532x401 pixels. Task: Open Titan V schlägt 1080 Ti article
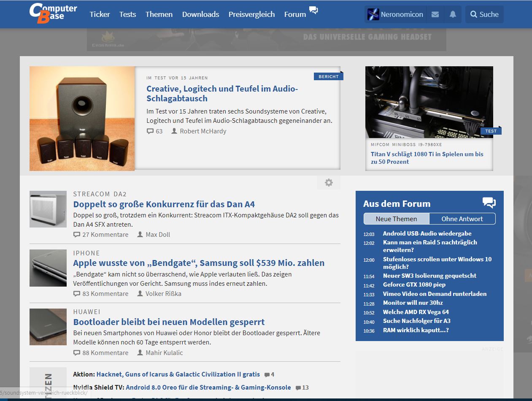[x=427, y=158]
